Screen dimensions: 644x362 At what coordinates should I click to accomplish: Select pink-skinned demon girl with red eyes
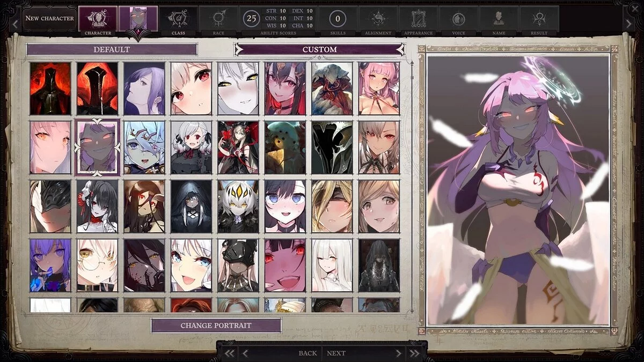point(285,265)
